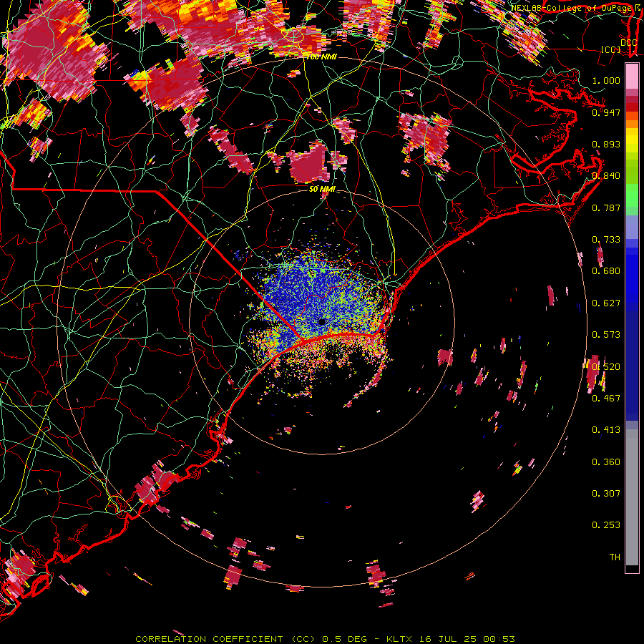This screenshot has height=644, width=644.
Task: Click the [CC] label above color bar
Action: [x=611, y=49]
